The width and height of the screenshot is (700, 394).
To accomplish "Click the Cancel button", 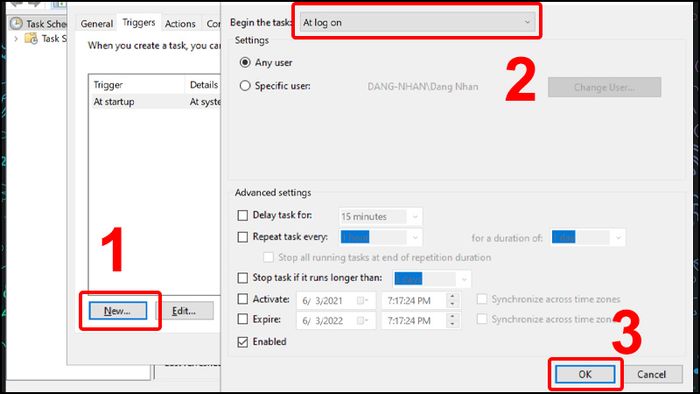I will click(x=652, y=374).
